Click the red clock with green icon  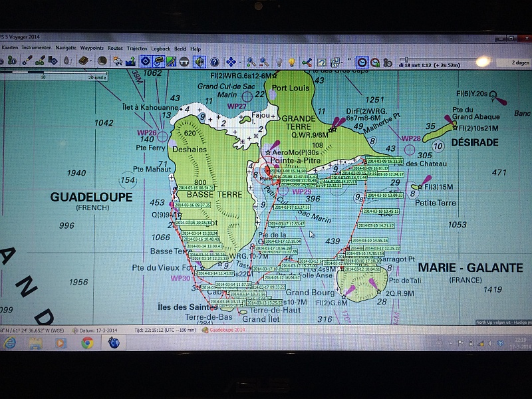pyautogui.click(x=375, y=63)
